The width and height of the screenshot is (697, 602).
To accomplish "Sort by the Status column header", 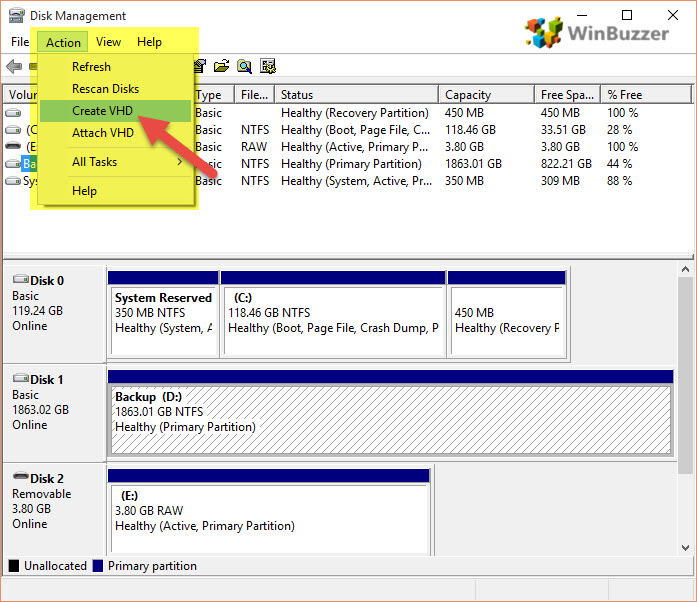I will (x=357, y=94).
